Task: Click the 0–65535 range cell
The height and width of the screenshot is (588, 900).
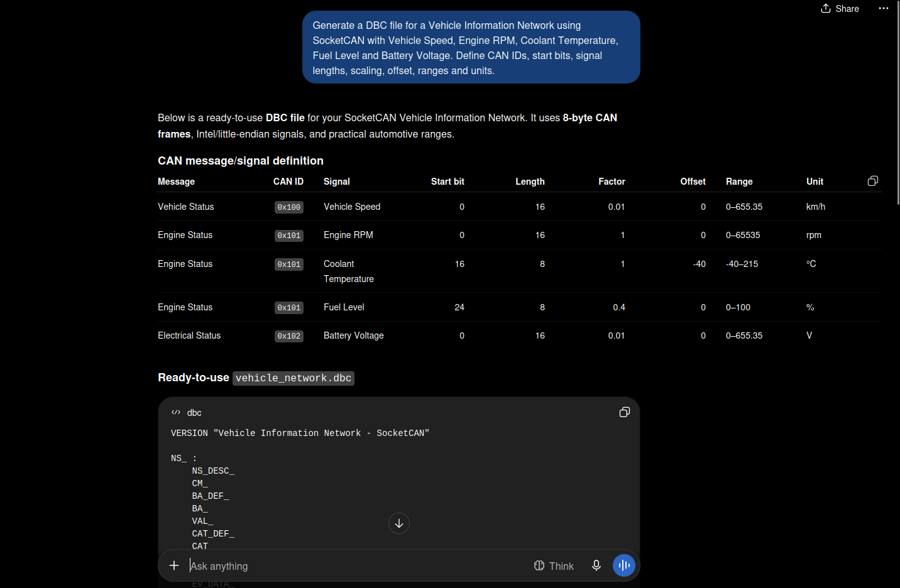Action: tap(743, 235)
